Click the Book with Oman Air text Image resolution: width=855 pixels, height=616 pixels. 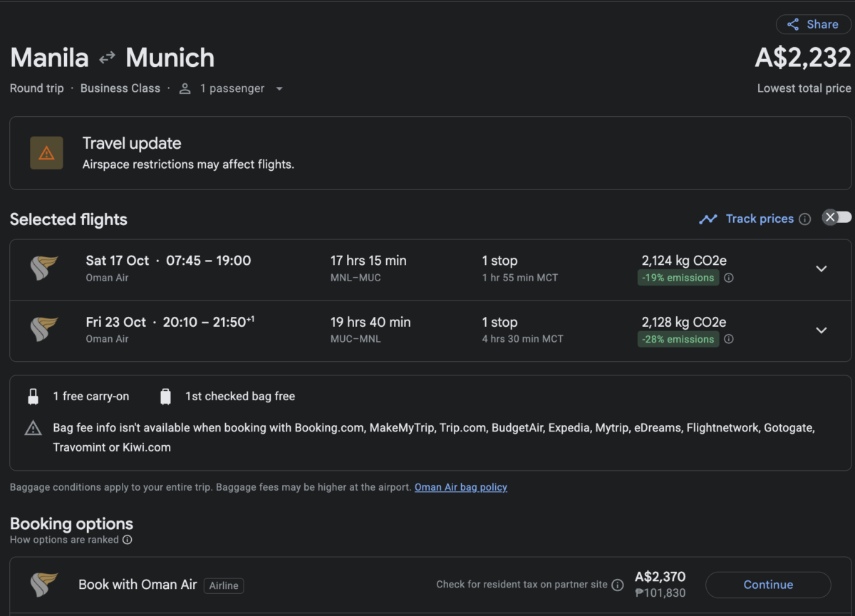tap(138, 585)
